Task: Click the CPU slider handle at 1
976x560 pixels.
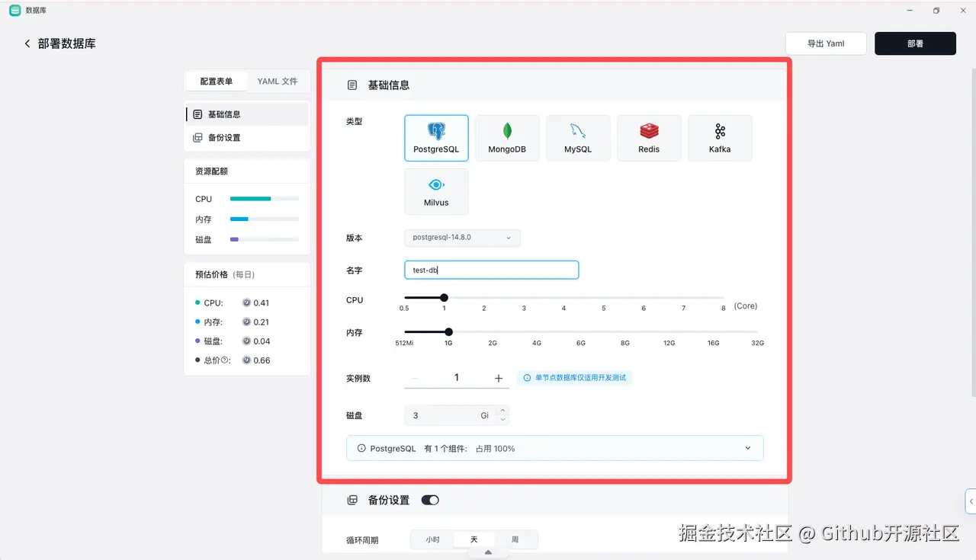Action: point(444,298)
